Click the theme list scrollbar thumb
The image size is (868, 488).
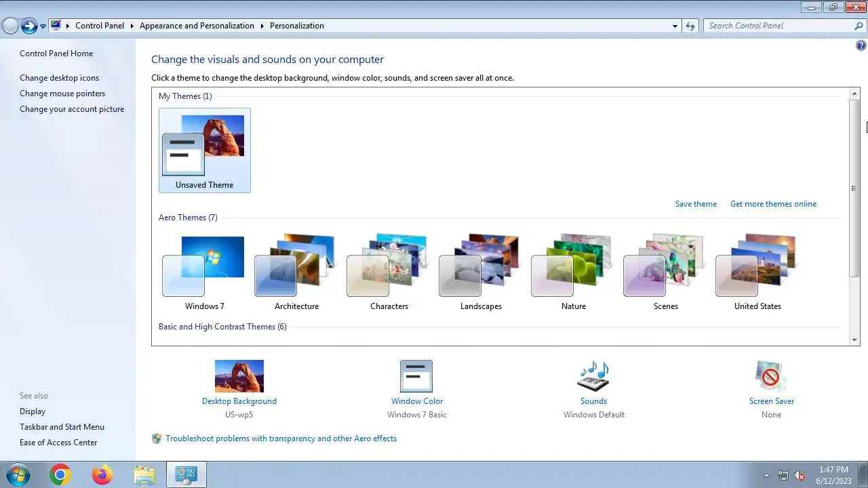[854, 188]
